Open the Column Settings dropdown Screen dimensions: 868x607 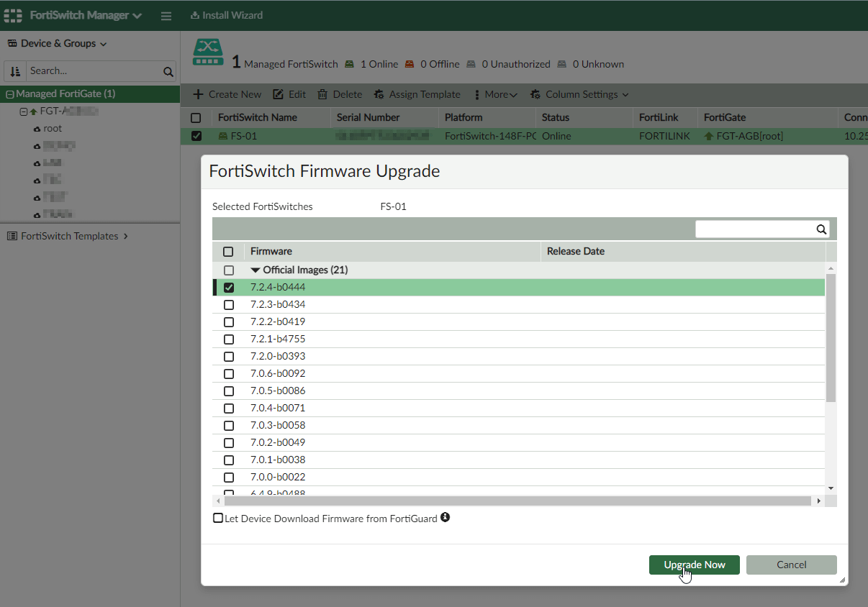pyautogui.click(x=587, y=94)
